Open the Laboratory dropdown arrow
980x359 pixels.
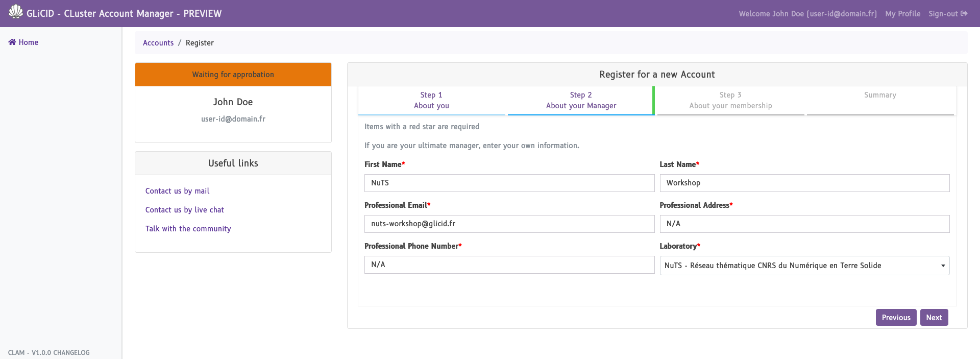pos(943,266)
